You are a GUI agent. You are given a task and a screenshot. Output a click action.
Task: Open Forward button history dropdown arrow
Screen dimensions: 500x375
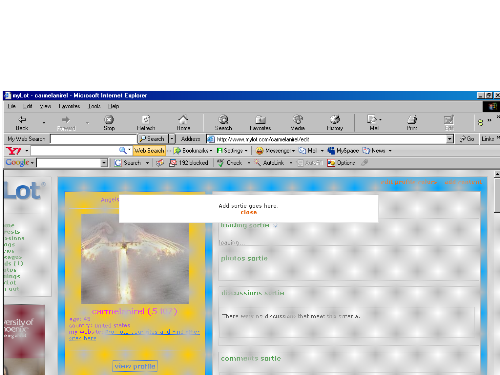click(87, 123)
